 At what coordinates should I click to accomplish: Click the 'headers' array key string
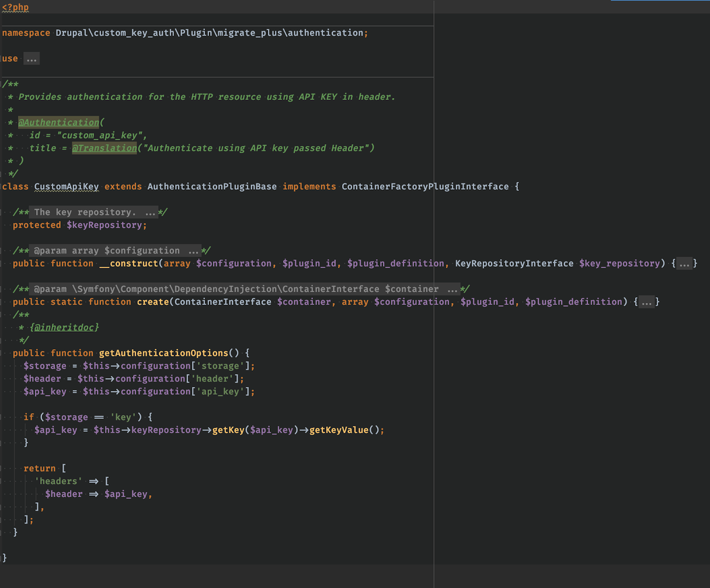pos(59,481)
